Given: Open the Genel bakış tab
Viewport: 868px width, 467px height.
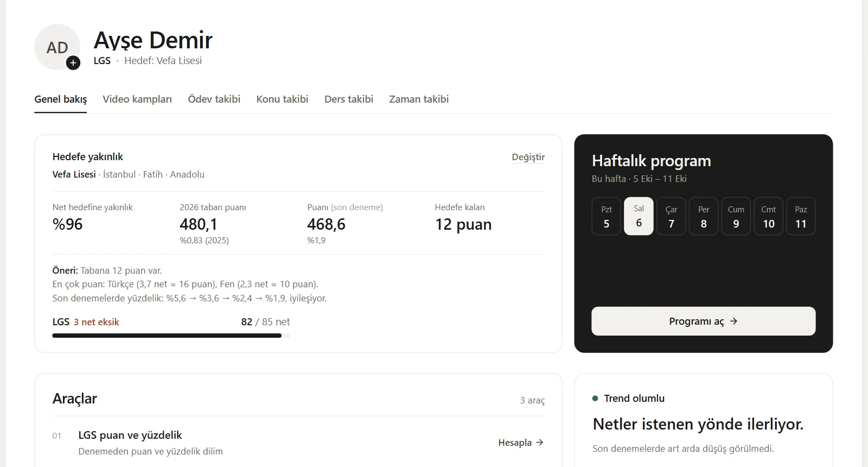Looking at the screenshot, I should (61, 99).
